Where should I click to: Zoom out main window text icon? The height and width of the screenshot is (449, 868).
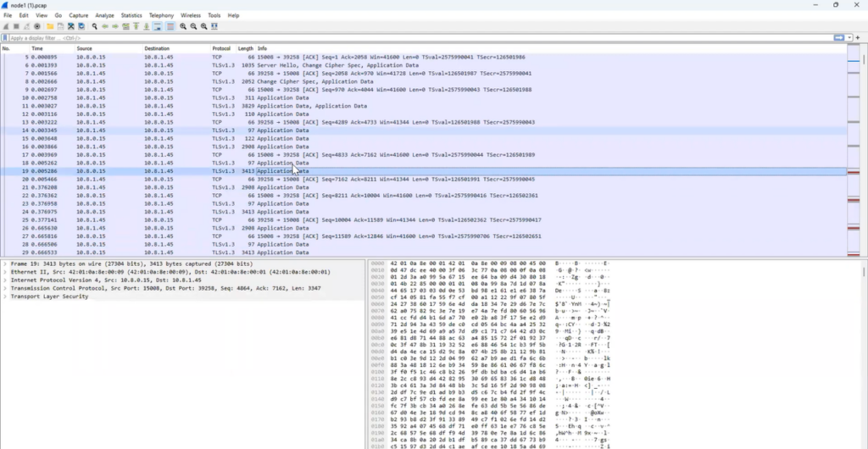pyautogui.click(x=194, y=26)
